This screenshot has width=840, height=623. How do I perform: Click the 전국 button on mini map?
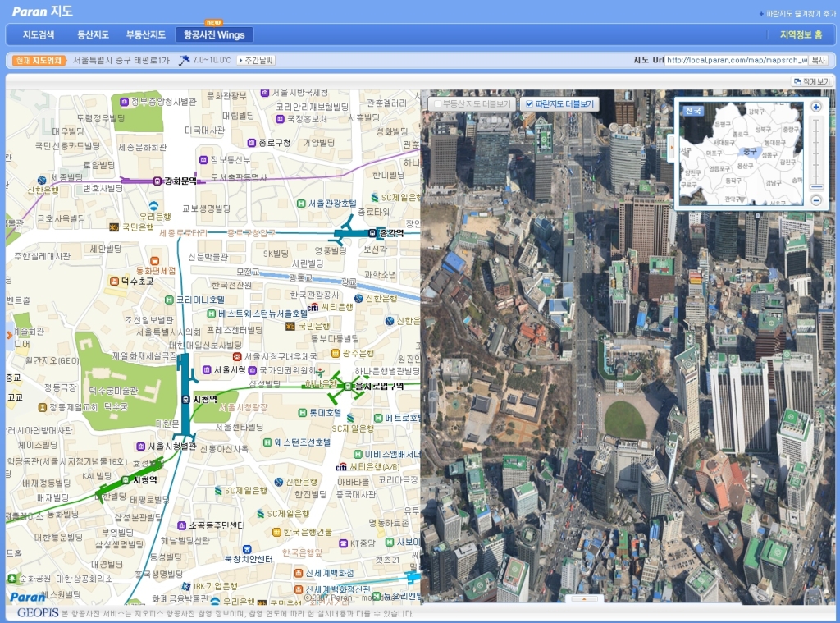click(x=693, y=111)
